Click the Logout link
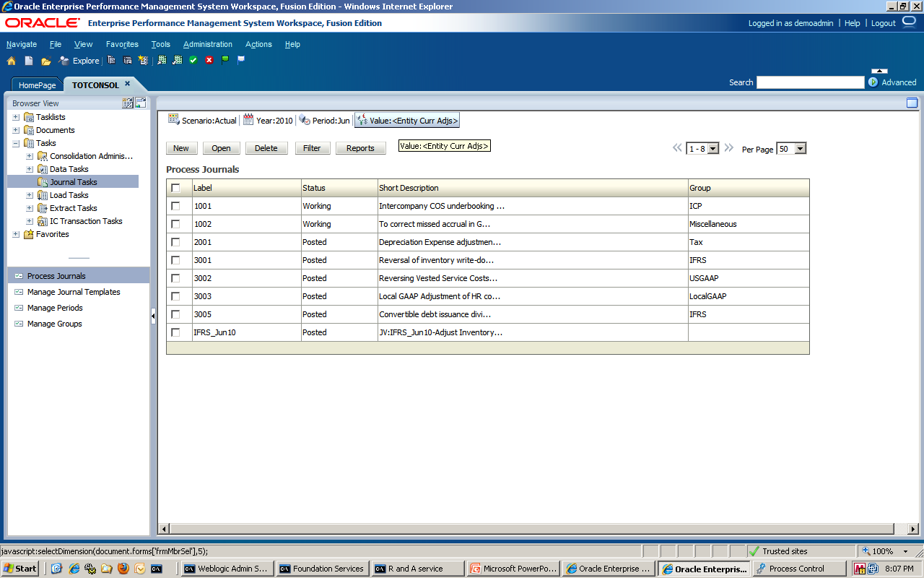 [x=884, y=23]
